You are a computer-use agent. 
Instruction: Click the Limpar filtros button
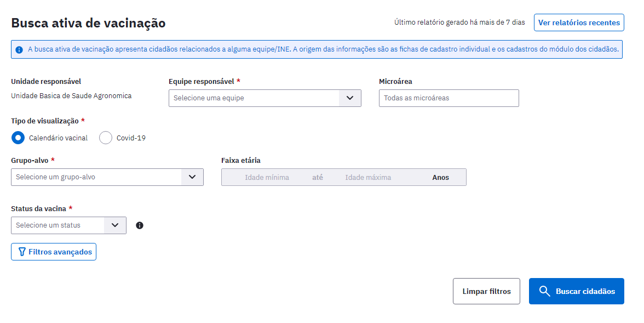click(x=487, y=291)
